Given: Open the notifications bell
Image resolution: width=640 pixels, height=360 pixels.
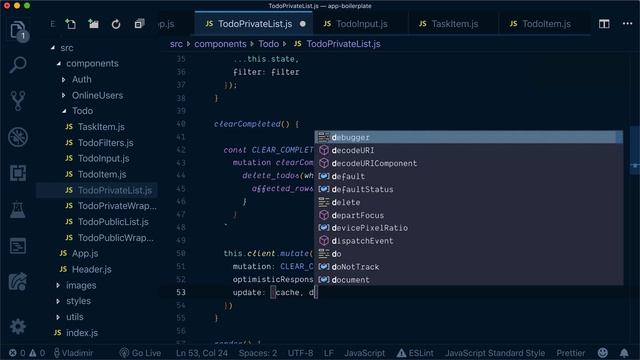Looking at the screenshot, I should (x=624, y=353).
